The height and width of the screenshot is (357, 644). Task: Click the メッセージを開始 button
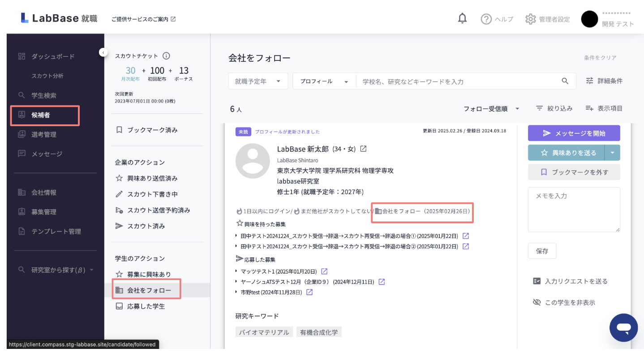574,133
